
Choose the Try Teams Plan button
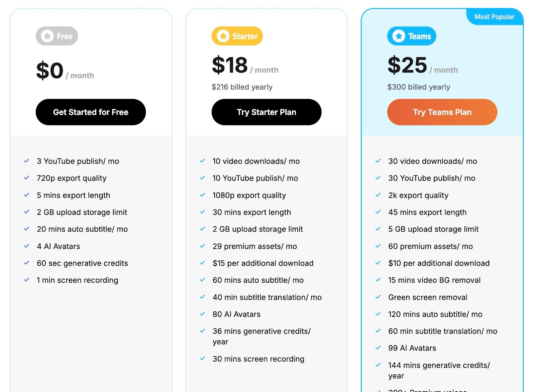click(442, 112)
